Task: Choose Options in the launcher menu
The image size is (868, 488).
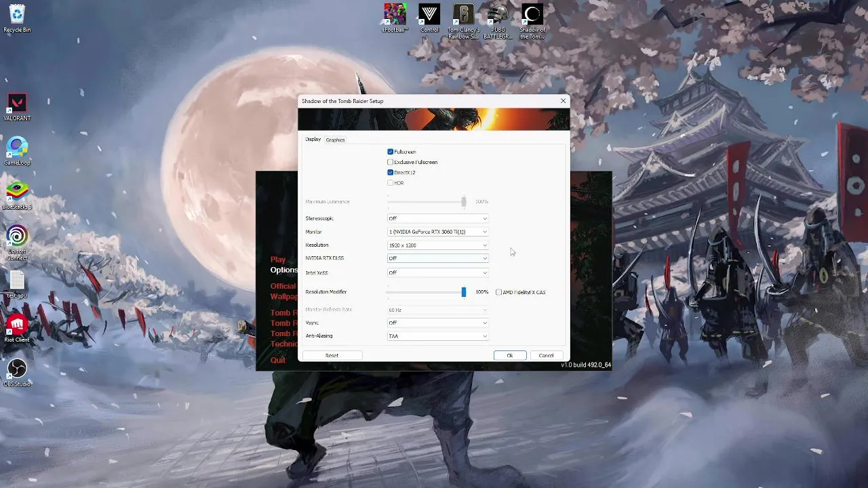Action: point(283,270)
